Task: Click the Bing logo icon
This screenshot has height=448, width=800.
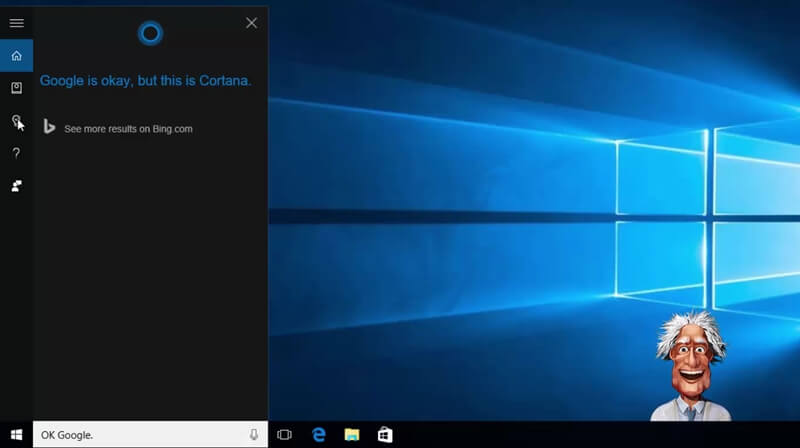Action: point(49,127)
